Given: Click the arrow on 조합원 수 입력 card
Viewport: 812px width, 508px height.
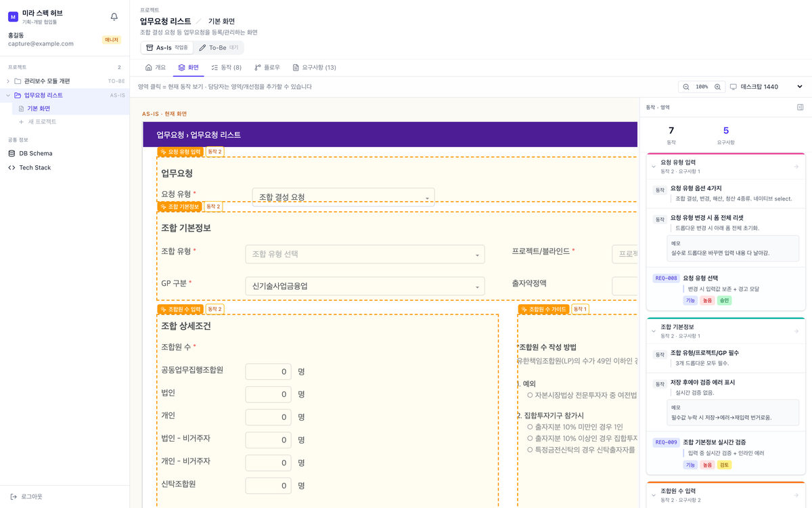Looking at the screenshot, I should 796,495.
